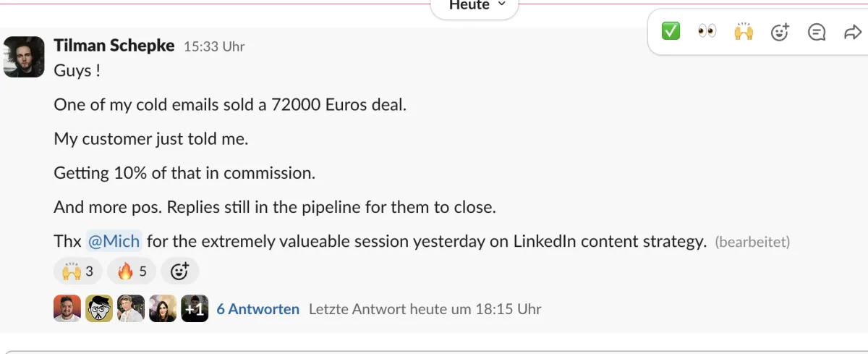Toggle the raised hands reaction with 3
The height and width of the screenshot is (354, 868).
click(78, 271)
